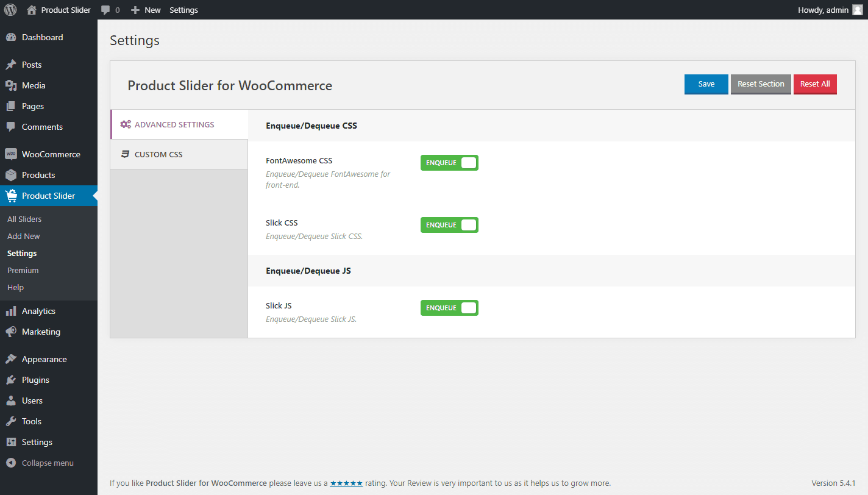The image size is (868, 495).
Task: Click Version 5.4.1 footer text
Action: click(x=833, y=483)
